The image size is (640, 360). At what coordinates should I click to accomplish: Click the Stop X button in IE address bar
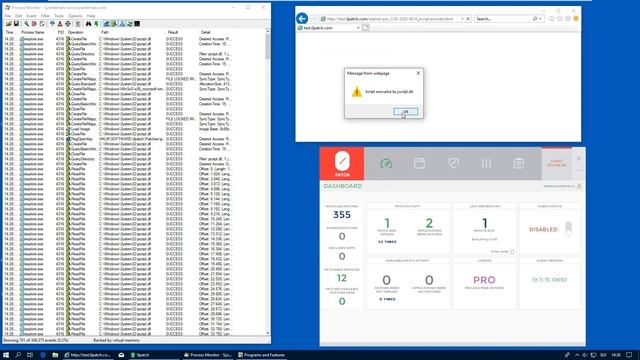[x=468, y=19]
